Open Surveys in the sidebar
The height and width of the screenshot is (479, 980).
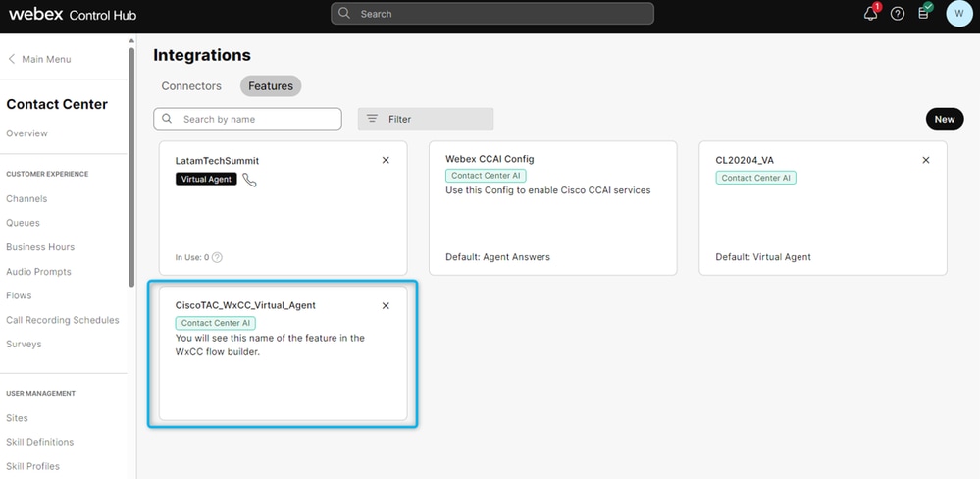(24, 344)
